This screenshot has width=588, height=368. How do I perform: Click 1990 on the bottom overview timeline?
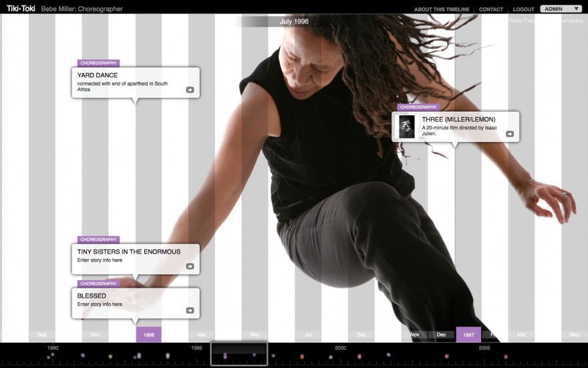pos(53,348)
